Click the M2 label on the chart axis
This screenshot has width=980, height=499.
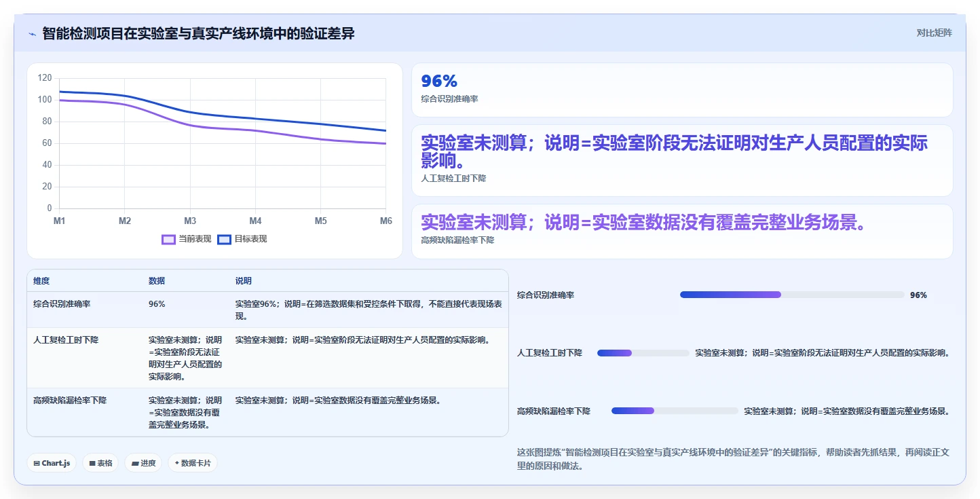(x=125, y=221)
